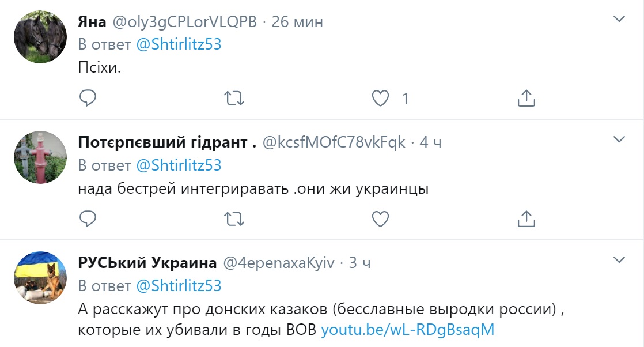
Task: Retweet the Потєрпєвший гідрант tweet
Action: pyautogui.click(x=233, y=218)
